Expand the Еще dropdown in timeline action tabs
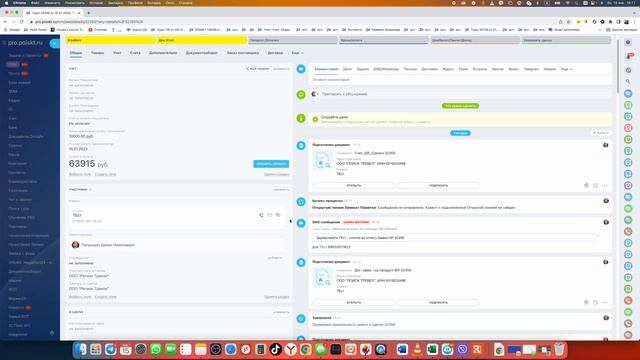 coord(567,69)
